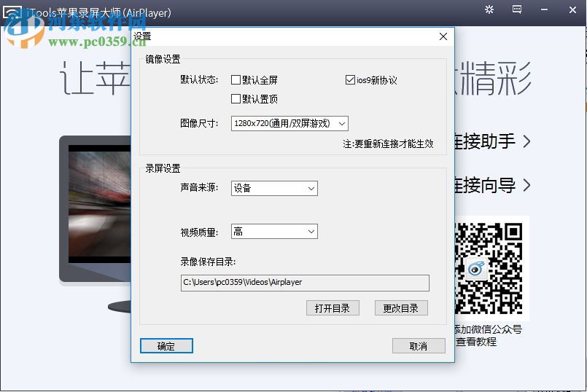Close the 设置 dialog with the X
The height and width of the screenshot is (392, 587).
coord(443,36)
